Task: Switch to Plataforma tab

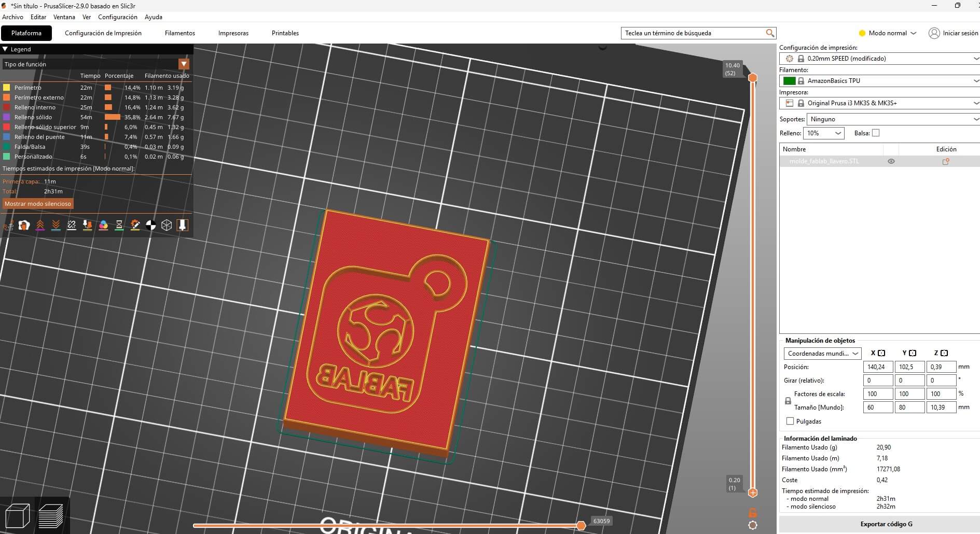Action: pyautogui.click(x=26, y=33)
